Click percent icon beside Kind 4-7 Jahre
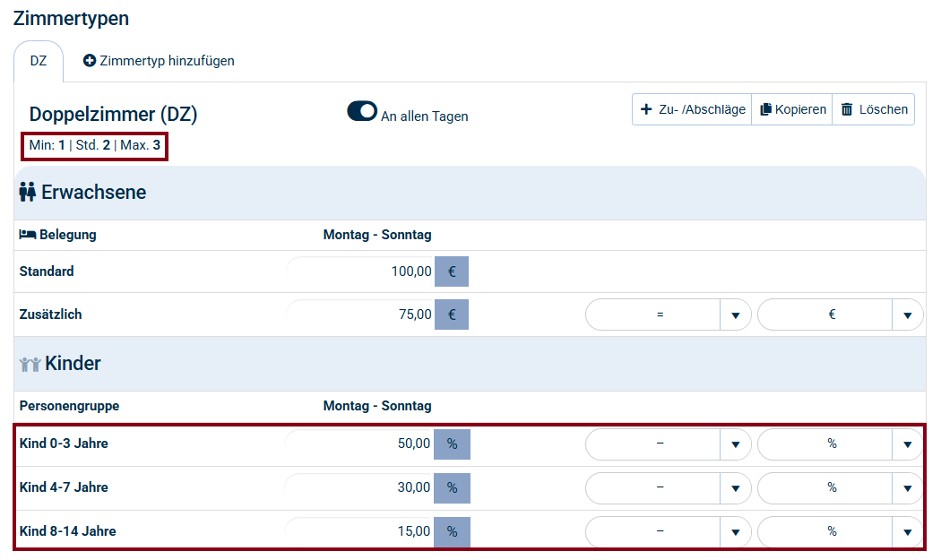 [452, 487]
